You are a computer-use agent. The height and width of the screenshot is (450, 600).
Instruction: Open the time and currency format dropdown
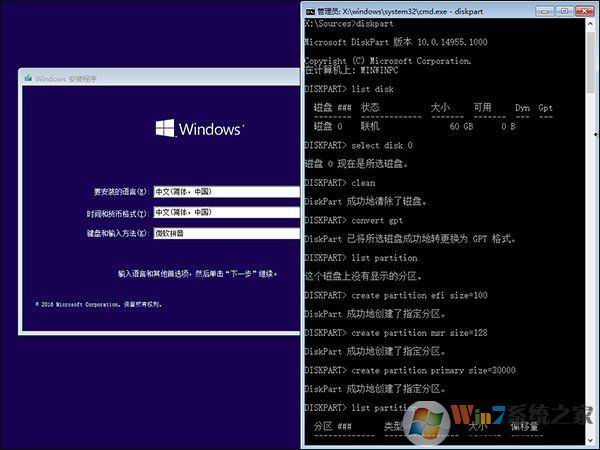(x=227, y=212)
